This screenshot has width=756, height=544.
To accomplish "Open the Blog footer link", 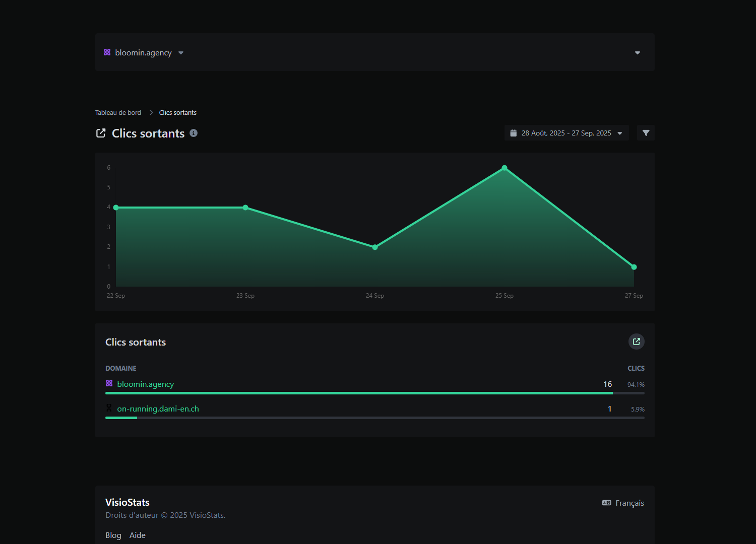I will (113, 535).
